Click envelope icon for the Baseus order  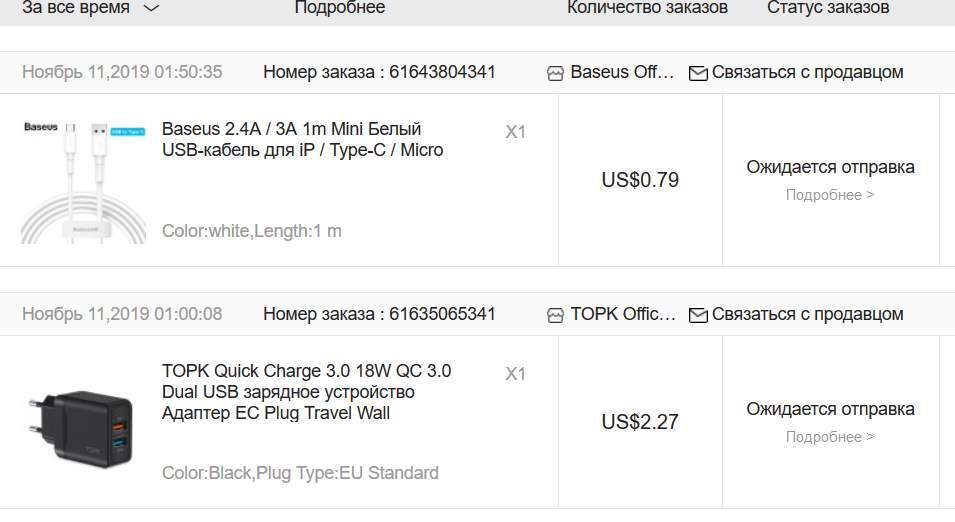(698, 73)
